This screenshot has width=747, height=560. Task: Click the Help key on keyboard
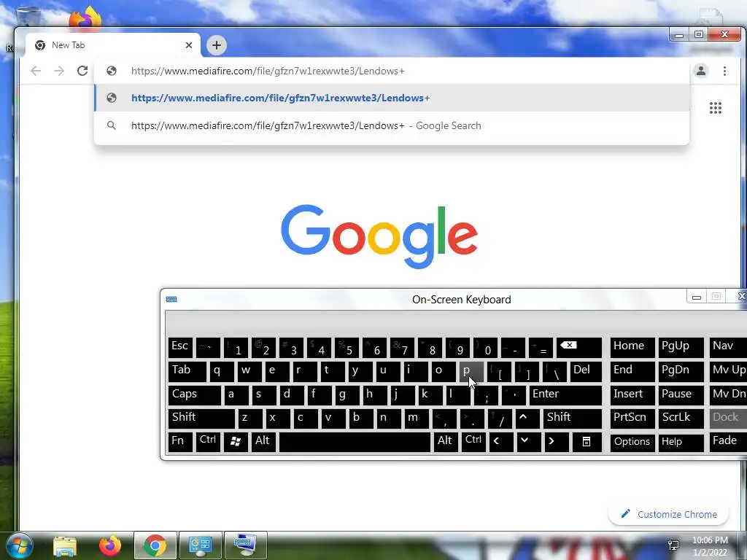(x=681, y=442)
